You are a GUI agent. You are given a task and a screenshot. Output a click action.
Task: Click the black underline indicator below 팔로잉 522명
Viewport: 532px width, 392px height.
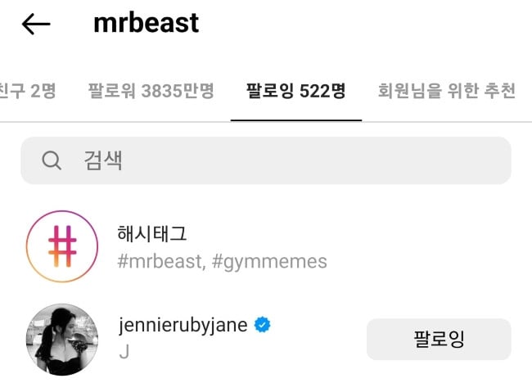(296, 119)
